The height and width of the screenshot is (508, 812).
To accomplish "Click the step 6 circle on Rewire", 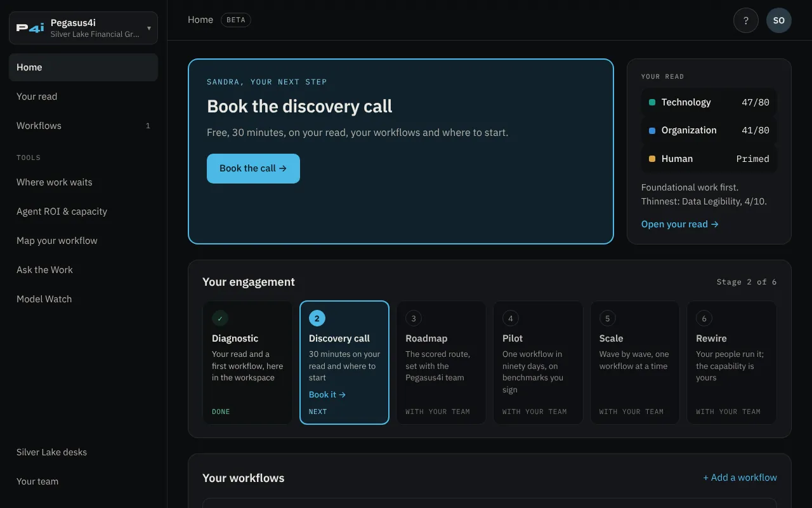I will [x=704, y=318].
